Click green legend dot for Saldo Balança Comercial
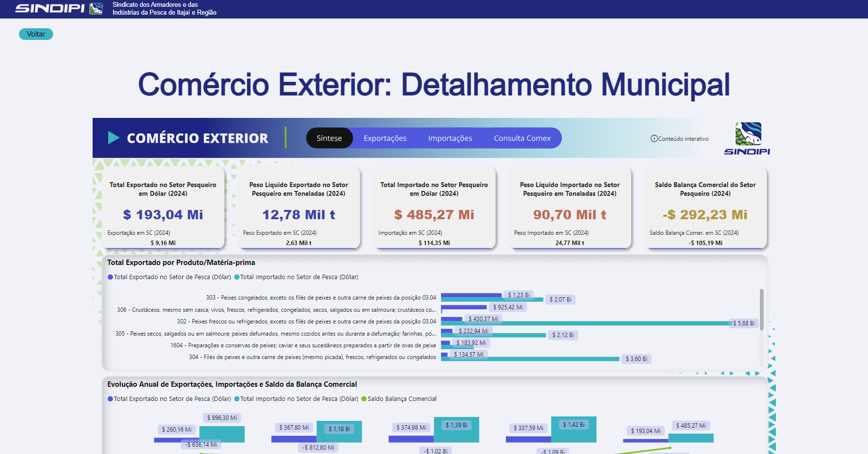Viewport: 868px width, 454px height. pyautogui.click(x=364, y=399)
